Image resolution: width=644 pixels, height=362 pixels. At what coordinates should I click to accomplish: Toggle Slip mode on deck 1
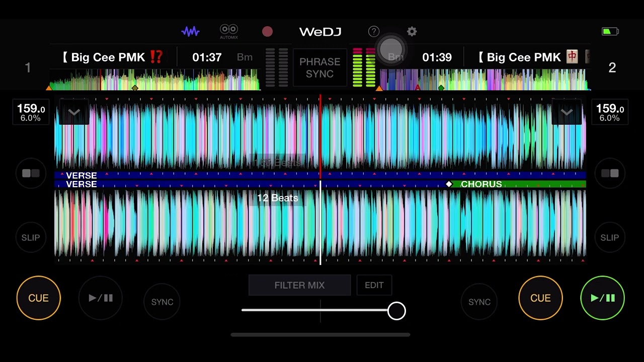pyautogui.click(x=31, y=237)
